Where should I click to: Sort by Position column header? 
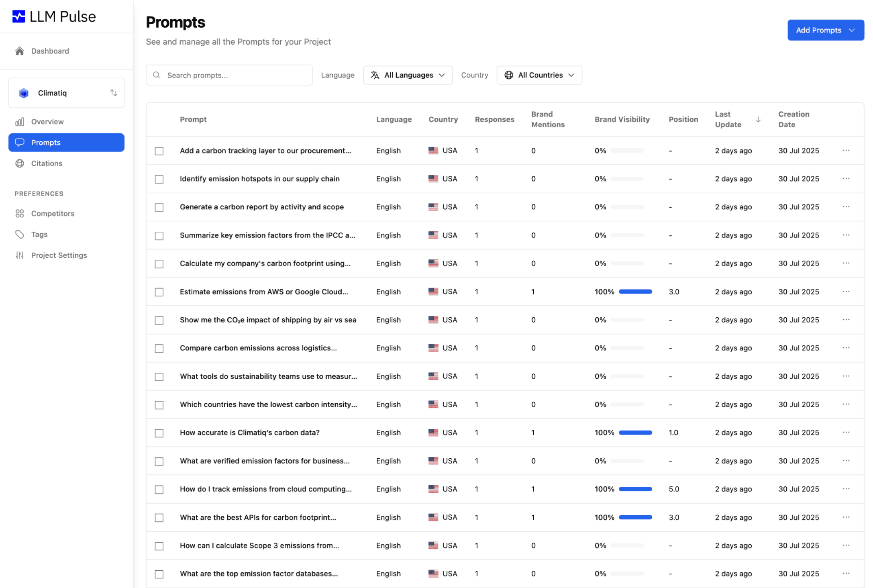(683, 119)
